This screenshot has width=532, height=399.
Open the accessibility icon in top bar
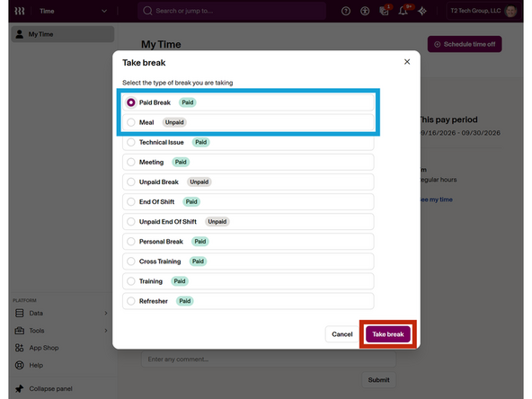pyautogui.click(x=365, y=11)
